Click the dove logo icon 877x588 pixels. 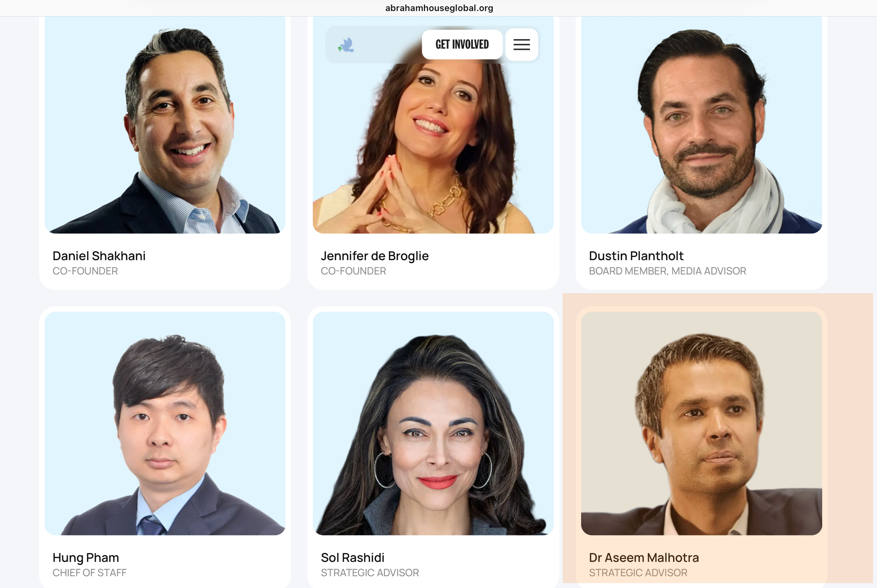[346, 45]
